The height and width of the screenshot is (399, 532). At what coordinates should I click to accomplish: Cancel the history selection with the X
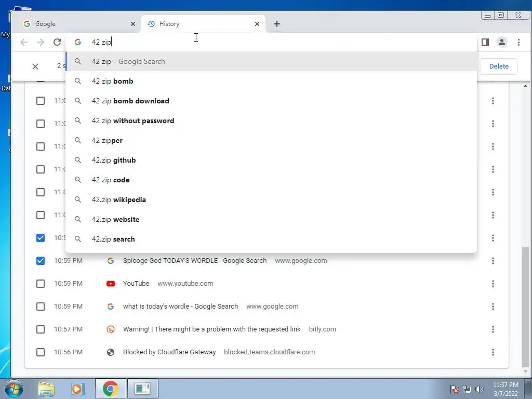pyautogui.click(x=35, y=66)
